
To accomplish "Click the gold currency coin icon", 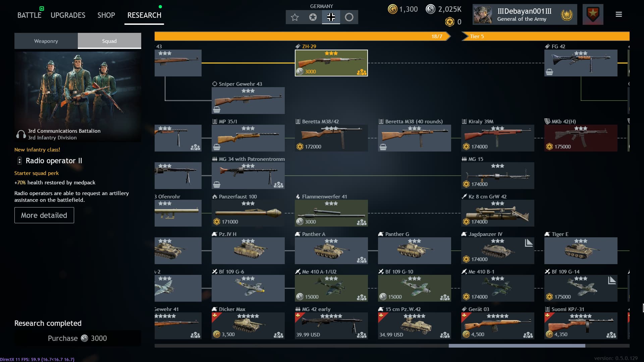I will click(x=392, y=9).
